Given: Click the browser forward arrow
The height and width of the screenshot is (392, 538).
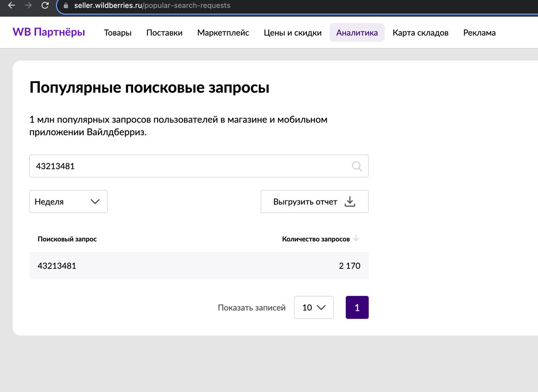Looking at the screenshot, I should click(28, 5).
